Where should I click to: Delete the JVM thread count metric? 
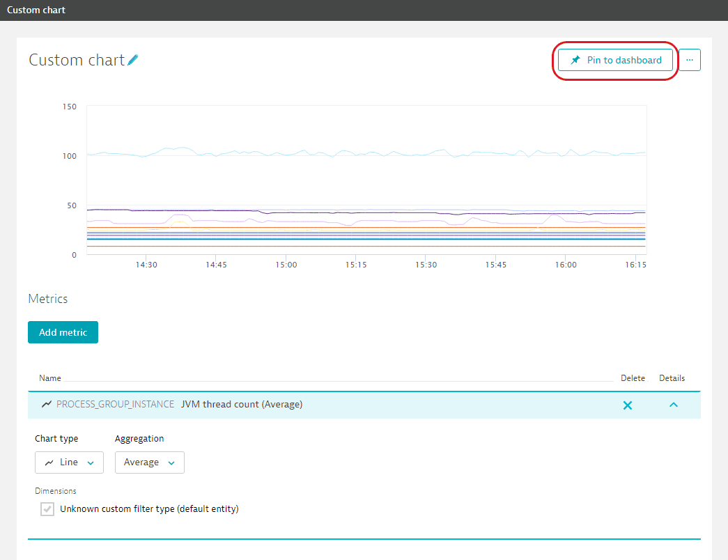(x=628, y=405)
